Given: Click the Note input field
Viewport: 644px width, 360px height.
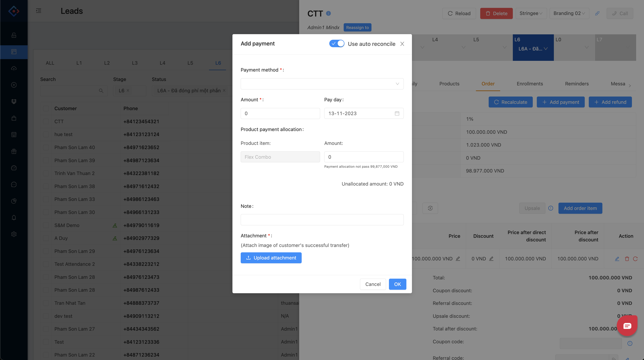Looking at the screenshot, I should 322,220.
